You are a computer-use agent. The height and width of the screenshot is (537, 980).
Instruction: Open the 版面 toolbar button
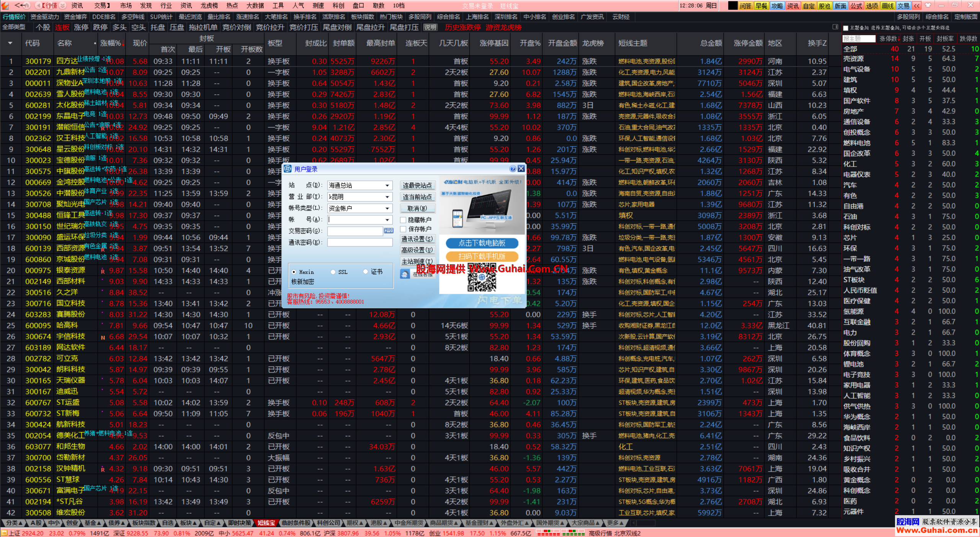click(840, 5)
